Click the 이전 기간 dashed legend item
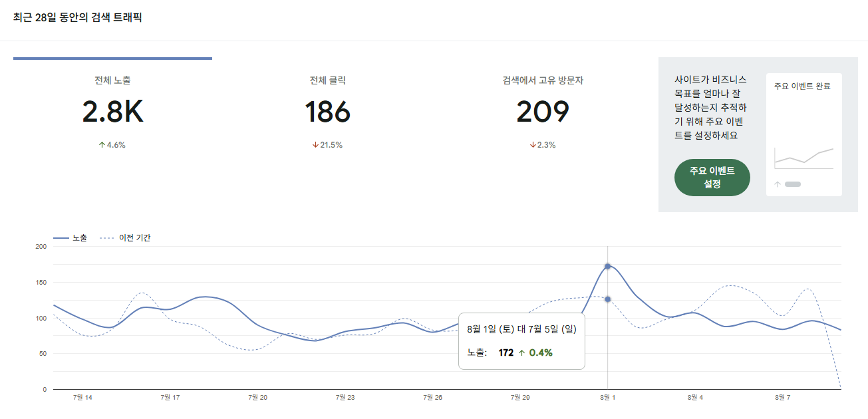Viewport: 868px width, 419px height. [x=125, y=238]
